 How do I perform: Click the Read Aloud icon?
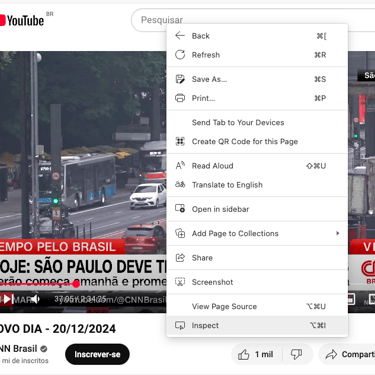tap(180, 165)
